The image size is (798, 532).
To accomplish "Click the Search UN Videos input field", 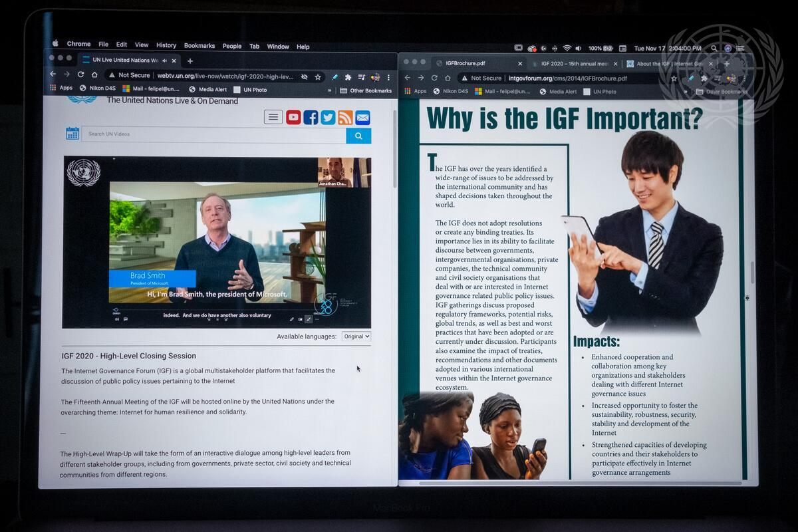I will coord(213,134).
